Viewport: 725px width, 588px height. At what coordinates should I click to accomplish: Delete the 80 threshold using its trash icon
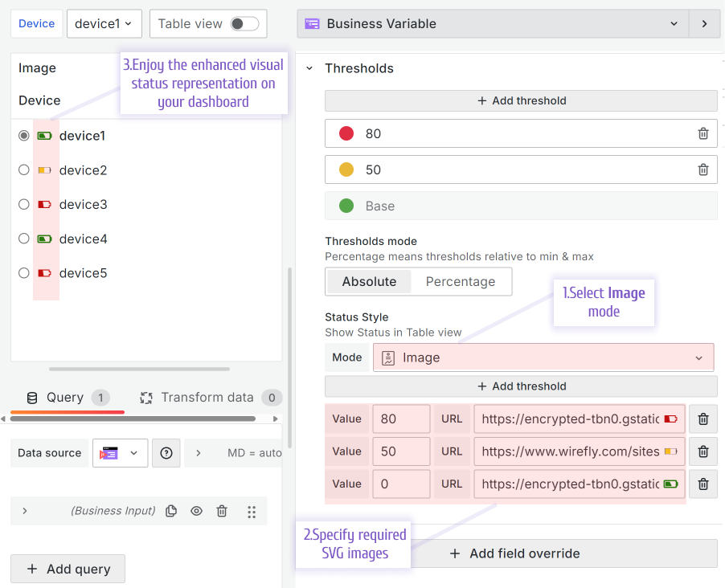(702, 133)
